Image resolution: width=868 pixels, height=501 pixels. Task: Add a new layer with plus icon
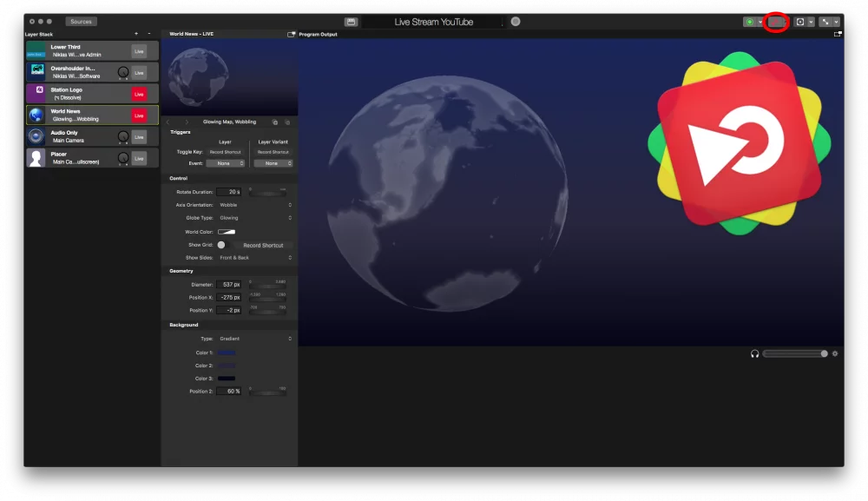pos(136,34)
